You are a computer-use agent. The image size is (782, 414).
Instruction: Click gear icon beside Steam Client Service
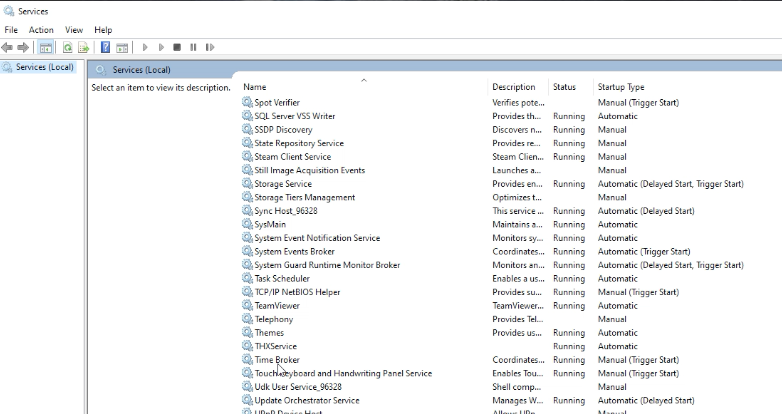tap(247, 156)
